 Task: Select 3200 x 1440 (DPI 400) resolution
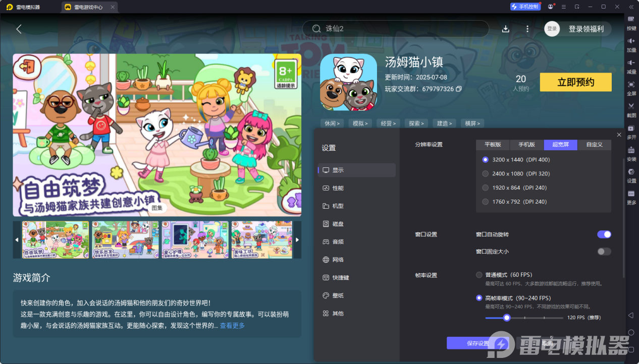486,159
